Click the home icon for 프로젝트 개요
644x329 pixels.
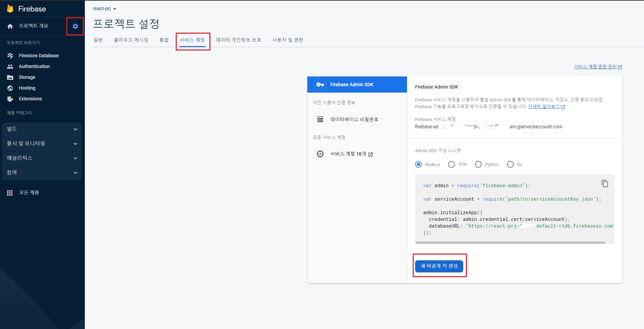pyautogui.click(x=10, y=26)
